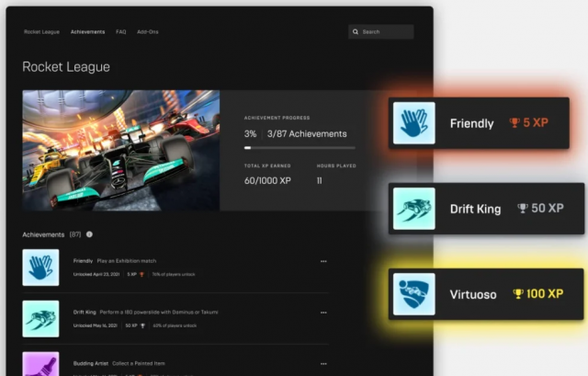Image resolution: width=588 pixels, height=376 pixels.
Task: Click the 'Rocket League' page title
Action: pos(66,67)
